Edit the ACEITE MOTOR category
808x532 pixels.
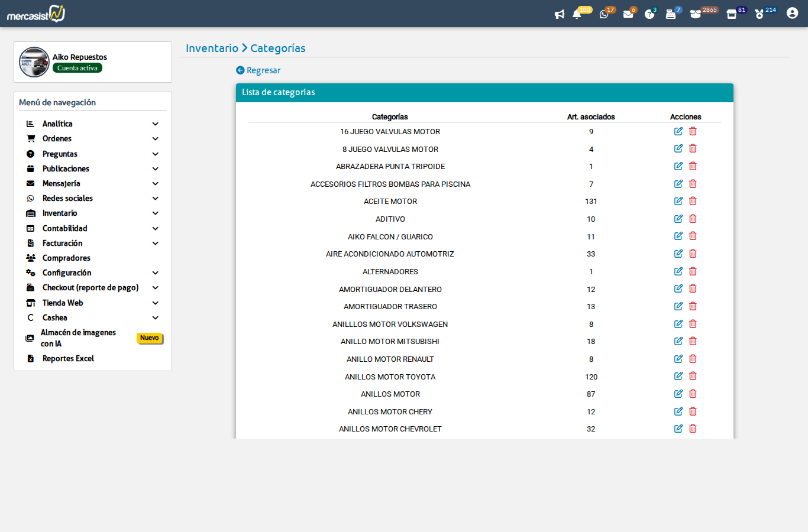[678, 201]
